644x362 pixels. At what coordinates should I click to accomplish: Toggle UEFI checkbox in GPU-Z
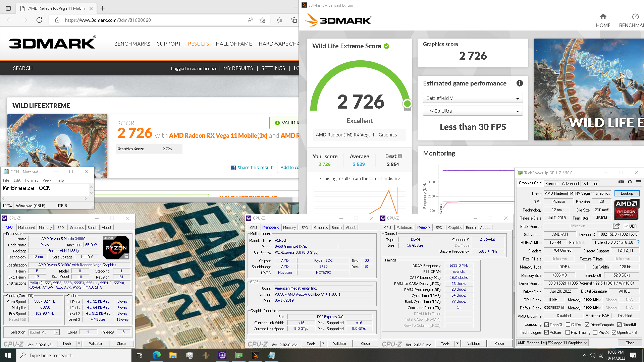coord(626,226)
